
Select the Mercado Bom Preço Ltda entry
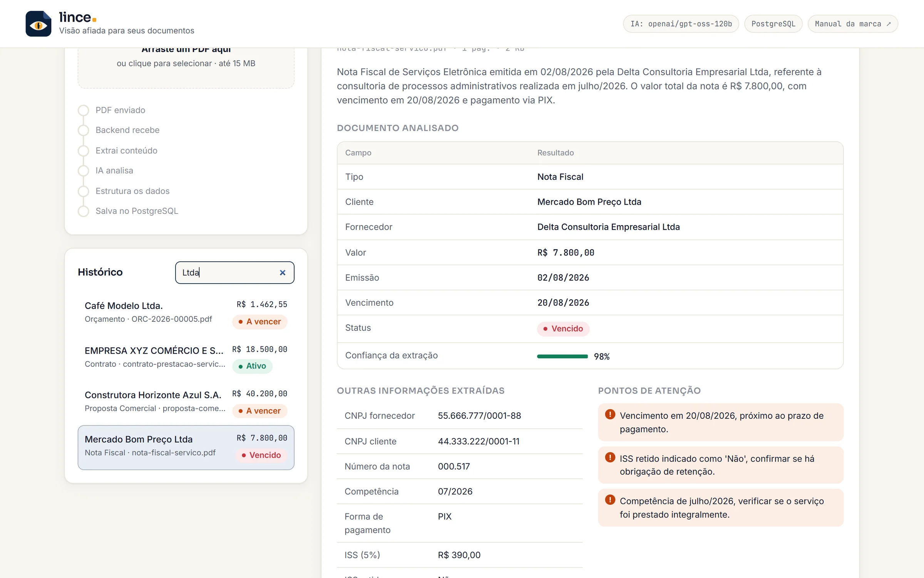tap(186, 447)
